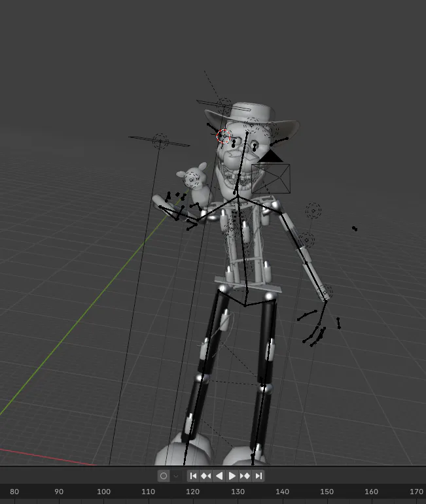Click frame 120 on timeline ruler
Viewport: 426px width, 504px height.
point(193,492)
